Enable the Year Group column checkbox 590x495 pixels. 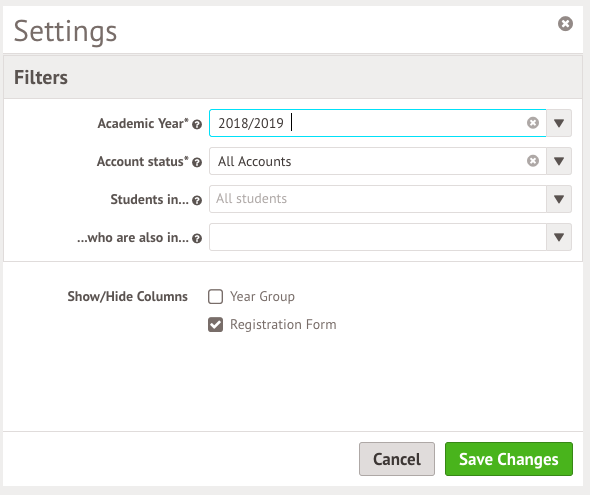(x=215, y=296)
